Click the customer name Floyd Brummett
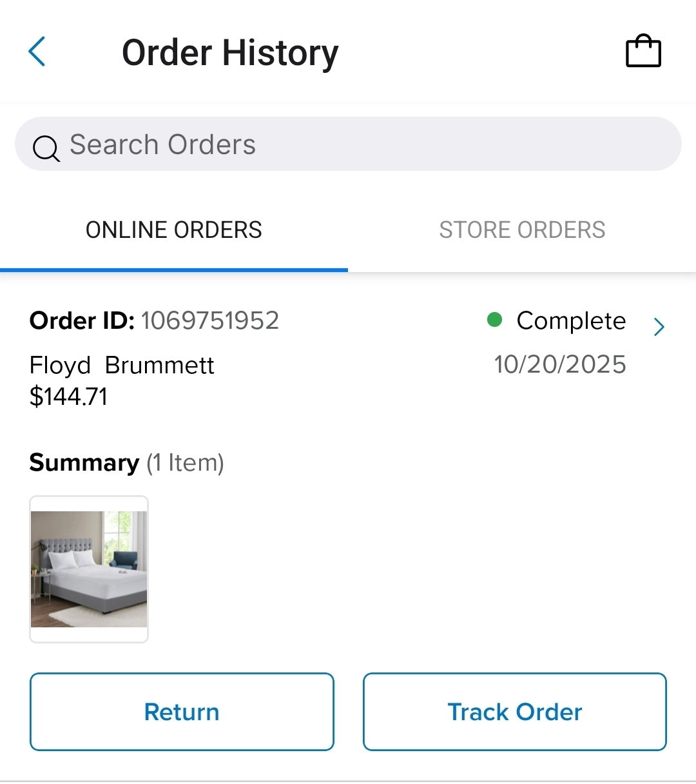The image size is (696, 784). tap(122, 366)
